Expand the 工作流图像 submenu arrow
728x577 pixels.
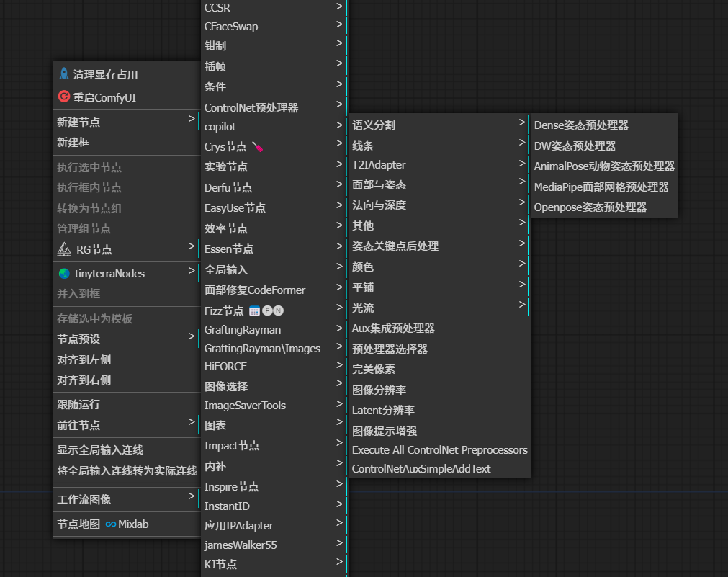(x=192, y=496)
